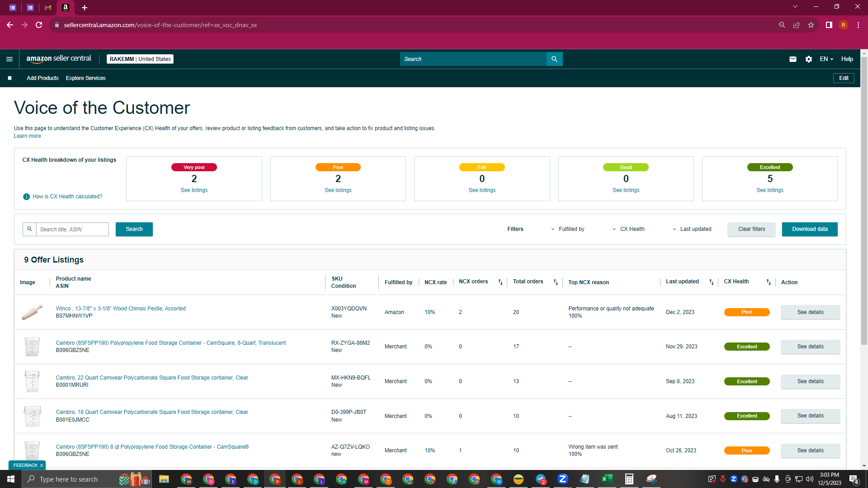Open Explore Services in navigation bar
This screenshot has width=868, height=488.
click(x=86, y=78)
